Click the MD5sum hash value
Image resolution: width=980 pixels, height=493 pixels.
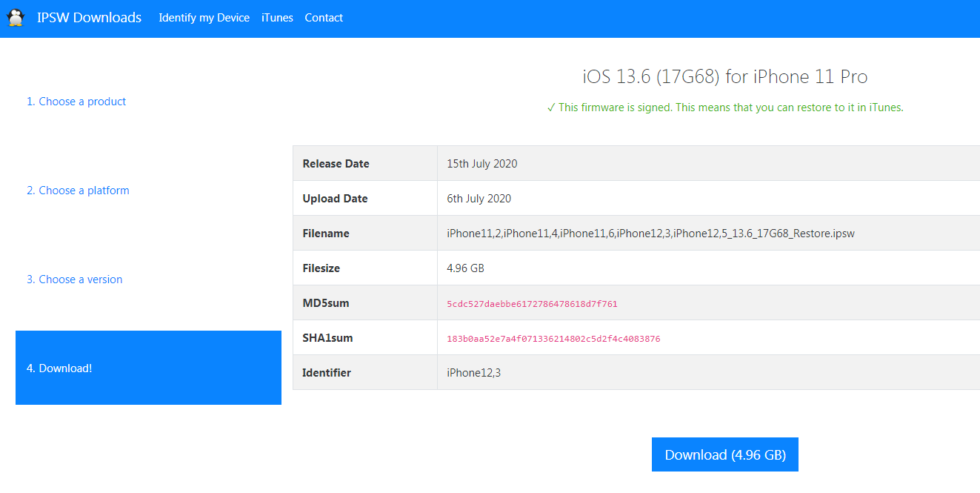532,304
